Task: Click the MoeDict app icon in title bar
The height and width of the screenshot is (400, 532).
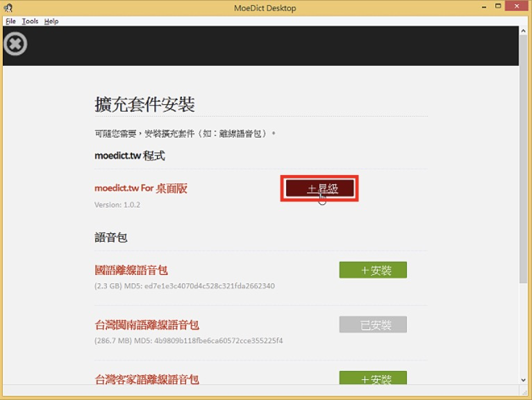Action: tap(8, 8)
